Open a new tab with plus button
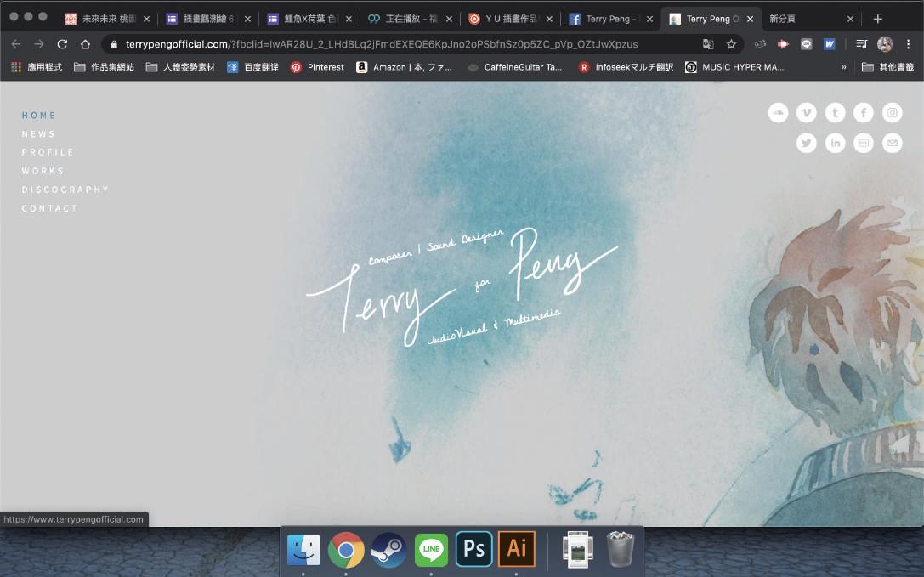The width and height of the screenshot is (924, 577). point(877,19)
